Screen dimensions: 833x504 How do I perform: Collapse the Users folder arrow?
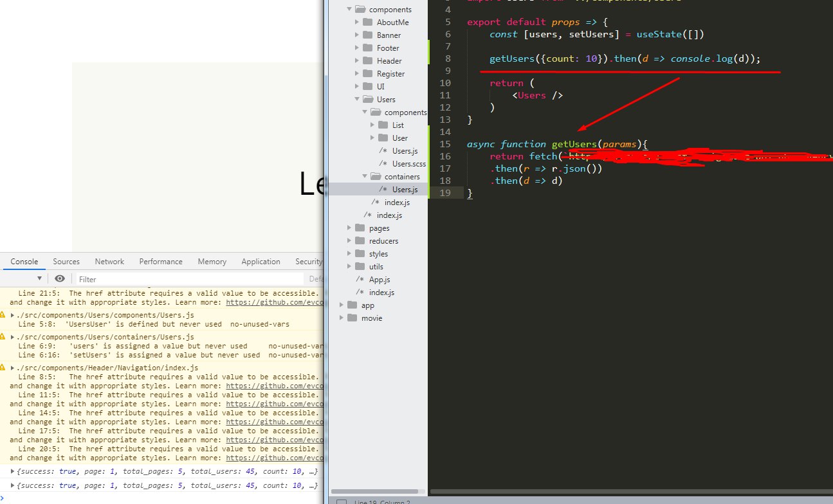357,100
